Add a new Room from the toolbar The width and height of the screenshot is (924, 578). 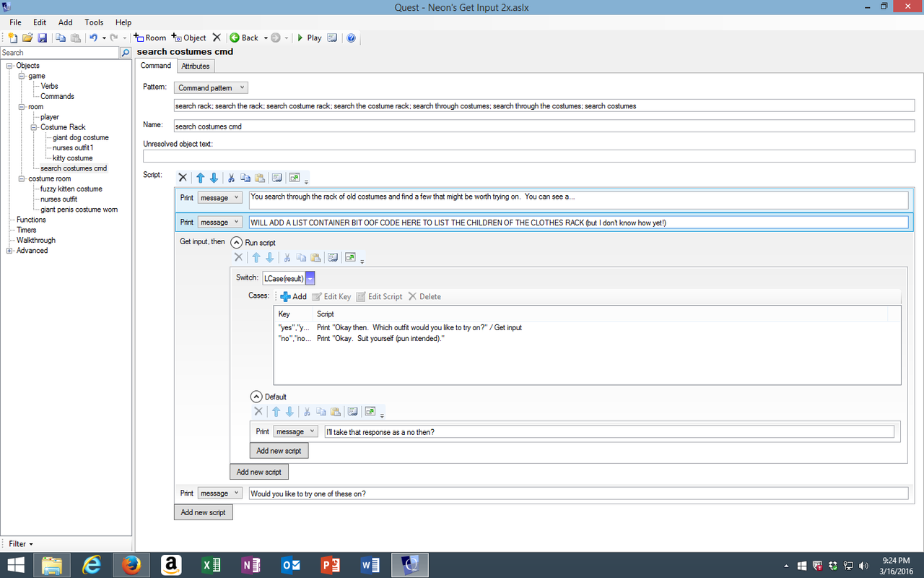click(150, 38)
